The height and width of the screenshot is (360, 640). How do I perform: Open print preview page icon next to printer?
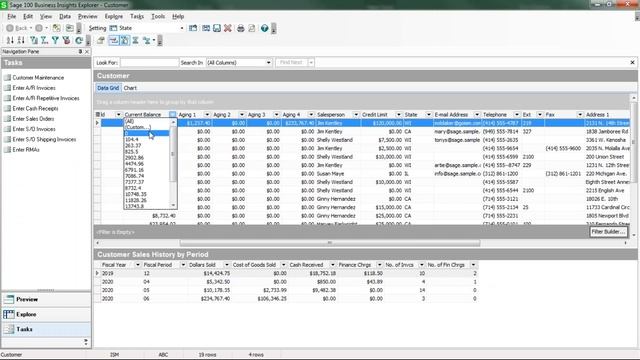[x=252, y=28]
